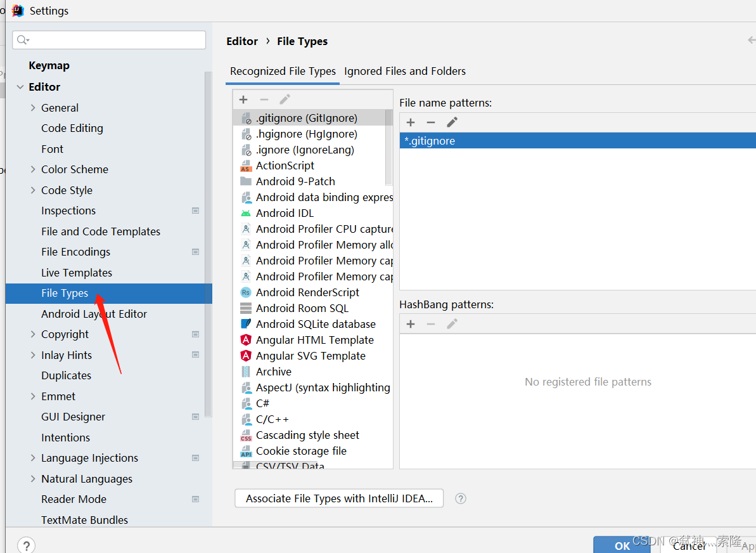The image size is (756, 553).
Task: Edit the selected file name pattern
Action: coord(452,122)
